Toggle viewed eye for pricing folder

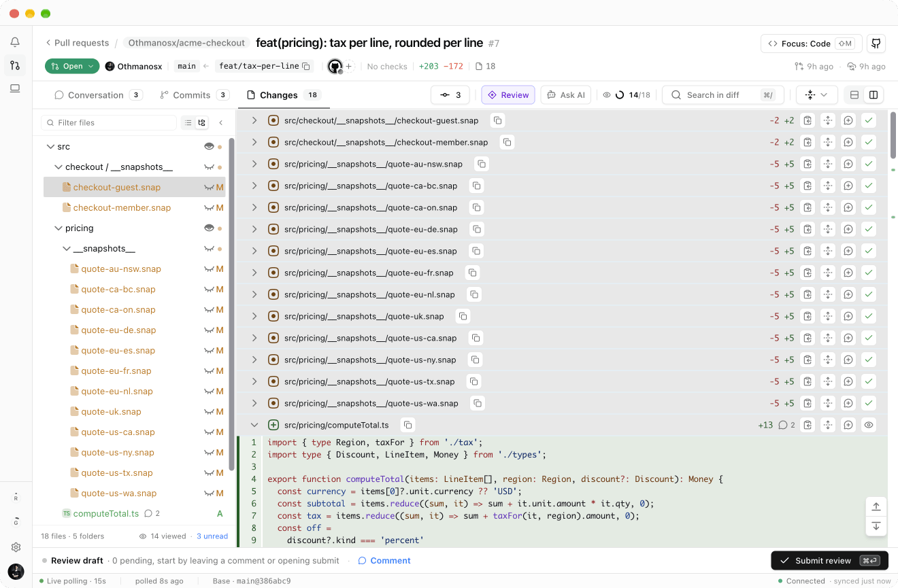pos(210,228)
